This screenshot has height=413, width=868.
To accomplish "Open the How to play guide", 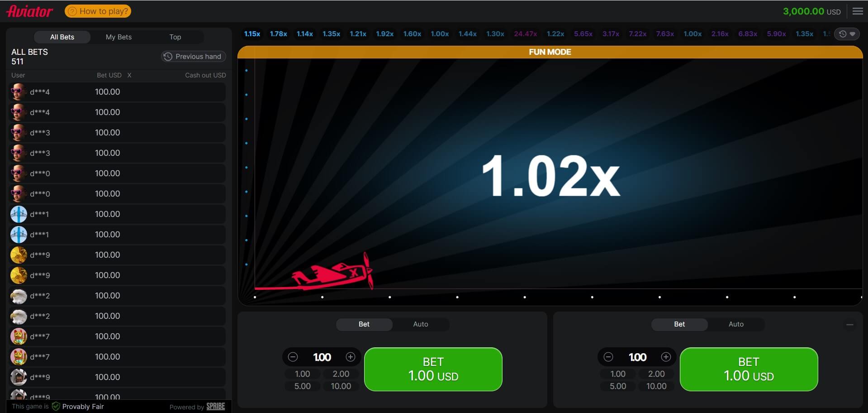I will [98, 10].
